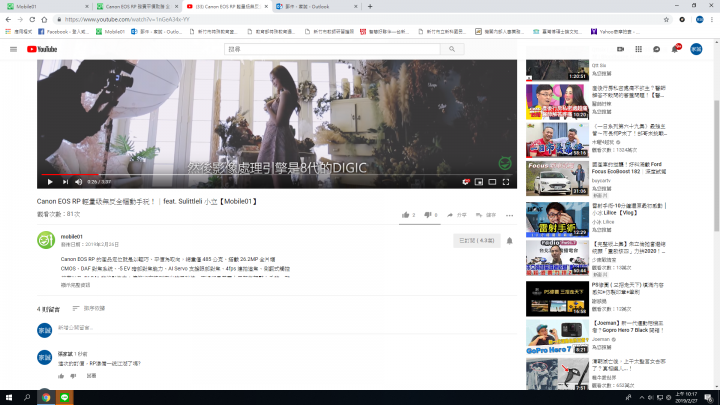
Task: Switch to the first Mobile01 browser tab
Action: coord(47,6)
